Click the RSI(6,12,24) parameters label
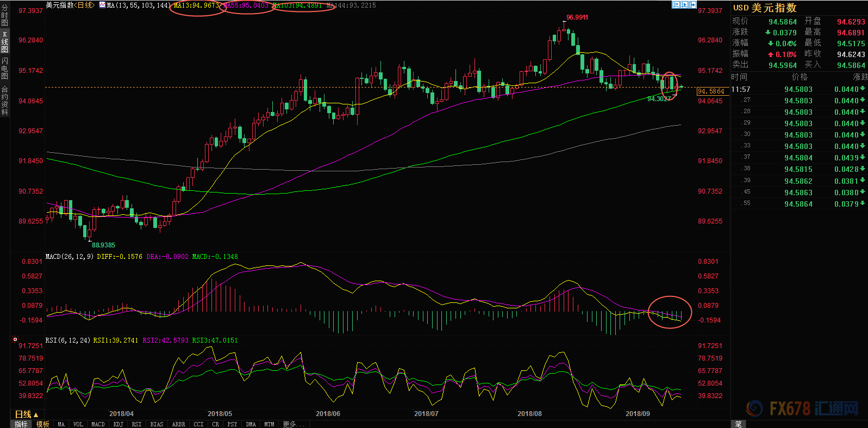The width and height of the screenshot is (868, 428). click(x=68, y=340)
